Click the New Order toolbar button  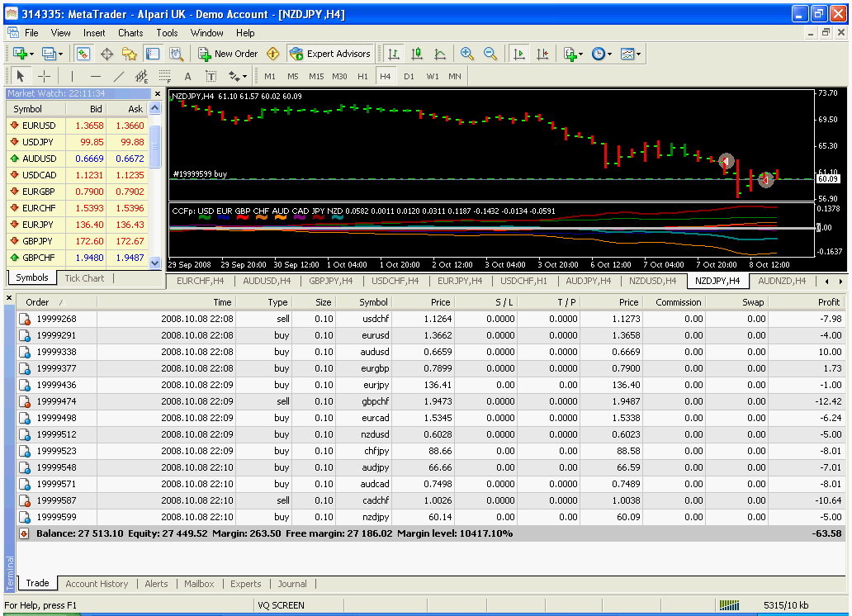click(x=228, y=54)
